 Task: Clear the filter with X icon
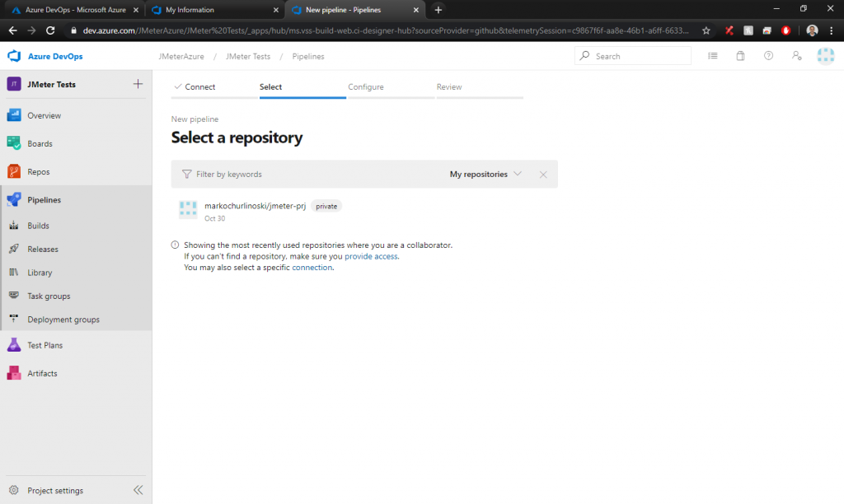543,175
